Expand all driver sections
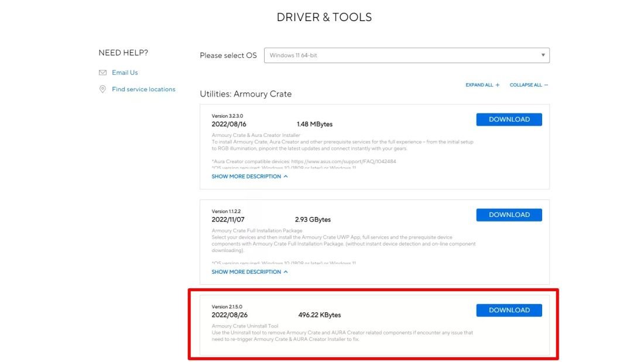 pyautogui.click(x=482, y=85)
